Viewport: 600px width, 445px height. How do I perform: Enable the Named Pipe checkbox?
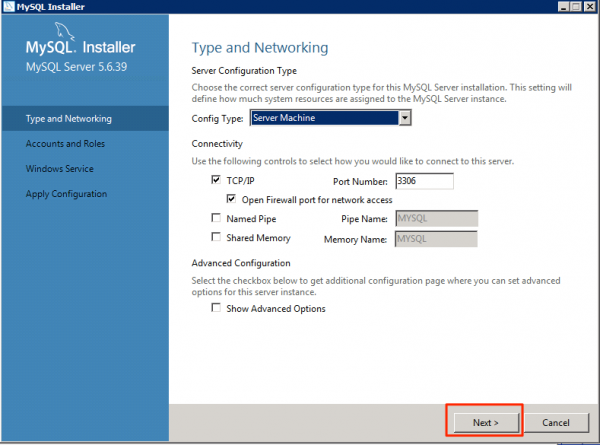[216, 218]
